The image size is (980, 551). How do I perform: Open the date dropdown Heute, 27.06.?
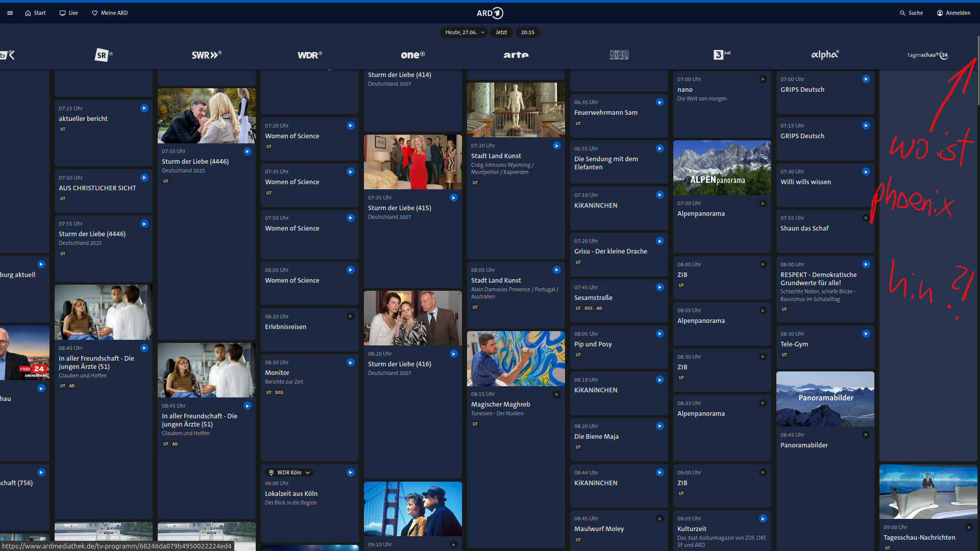(x=464, y=32)
